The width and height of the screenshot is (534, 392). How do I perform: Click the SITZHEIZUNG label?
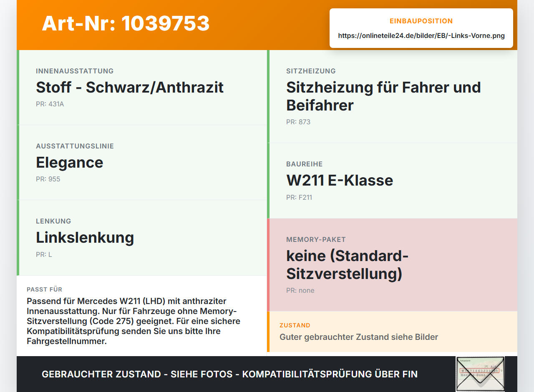coord(311,71)
